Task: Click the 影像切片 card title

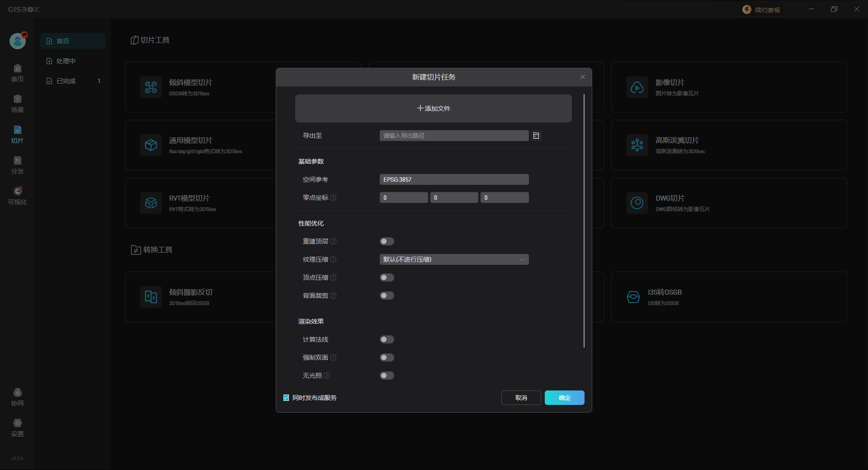Action: coord(670,83)
